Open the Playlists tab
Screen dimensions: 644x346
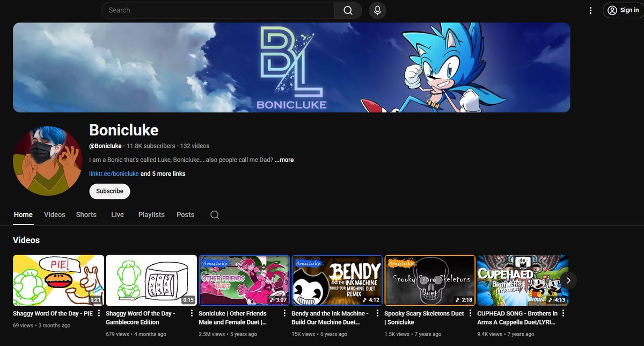pos(151,214)
